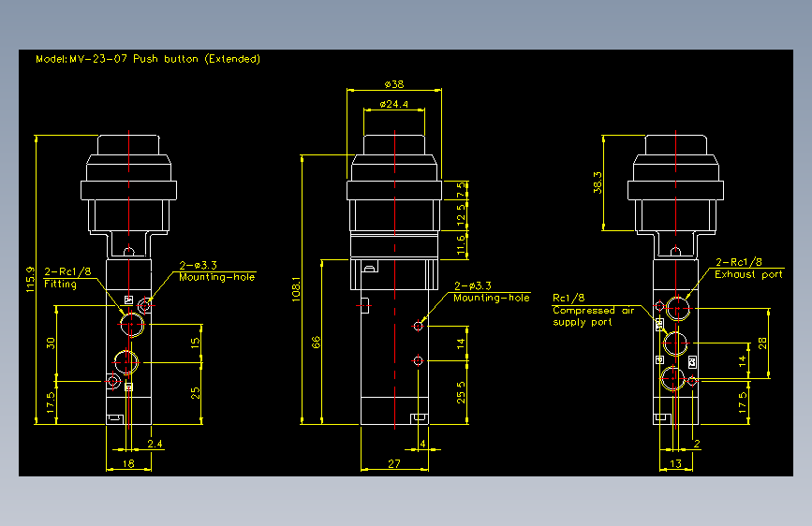
Task: Click the '2-Rc1/8 Fitting' annotation
Action: tap(67, 277)
